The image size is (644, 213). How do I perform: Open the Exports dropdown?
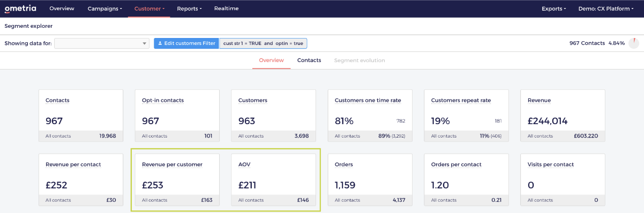553,9
